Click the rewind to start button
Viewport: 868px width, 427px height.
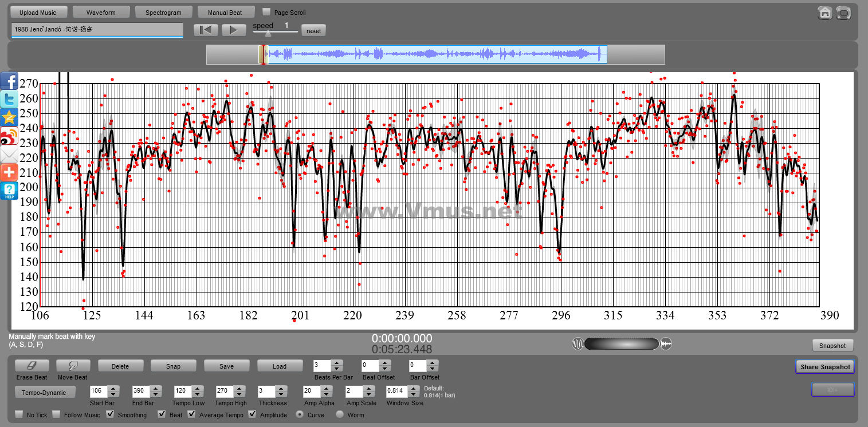206,30
